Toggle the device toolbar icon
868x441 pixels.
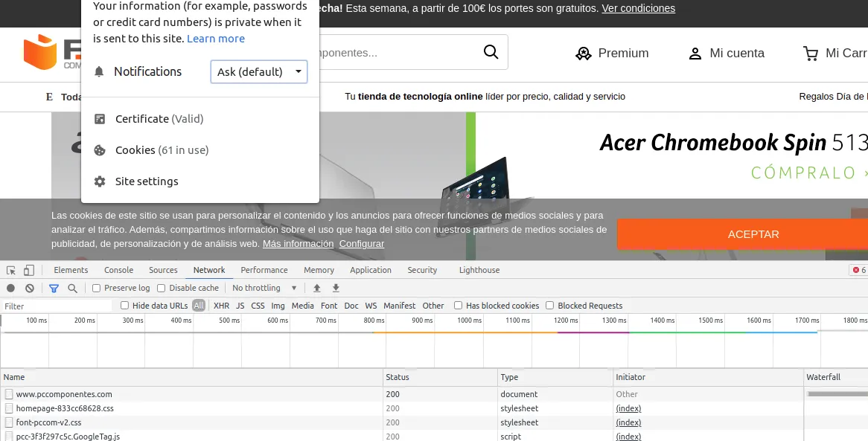tap(29, 270)
